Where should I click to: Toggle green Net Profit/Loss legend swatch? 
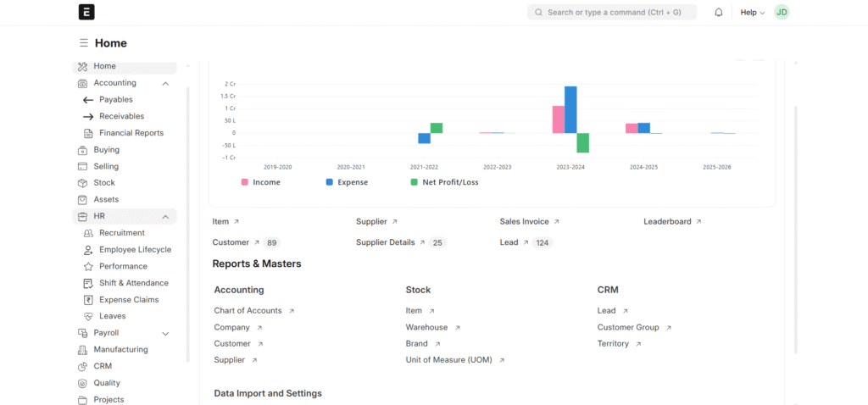(x=414, y=182)
